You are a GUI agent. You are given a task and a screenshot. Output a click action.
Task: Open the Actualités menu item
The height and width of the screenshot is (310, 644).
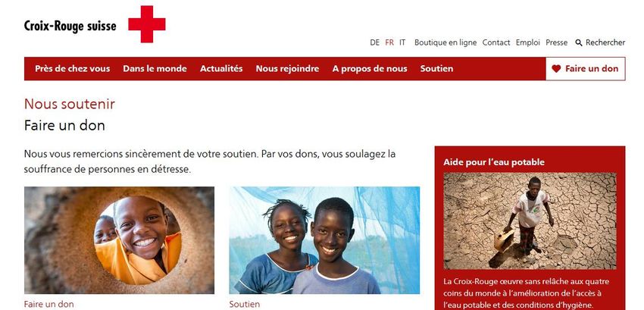coord(221,69)
